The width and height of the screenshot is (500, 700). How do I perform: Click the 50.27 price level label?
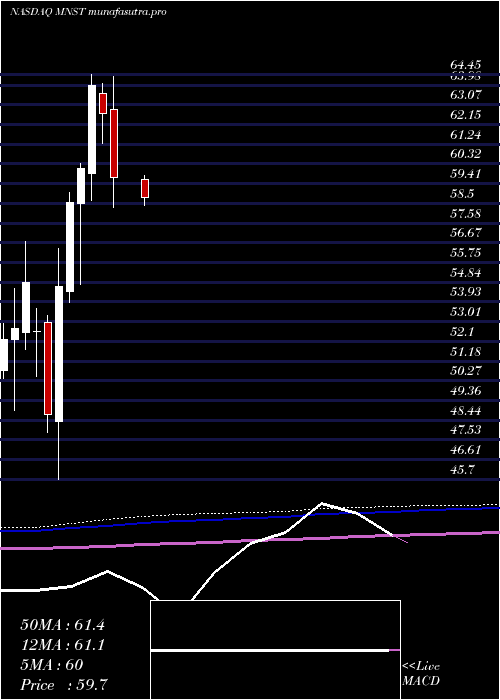click(465, 371)
